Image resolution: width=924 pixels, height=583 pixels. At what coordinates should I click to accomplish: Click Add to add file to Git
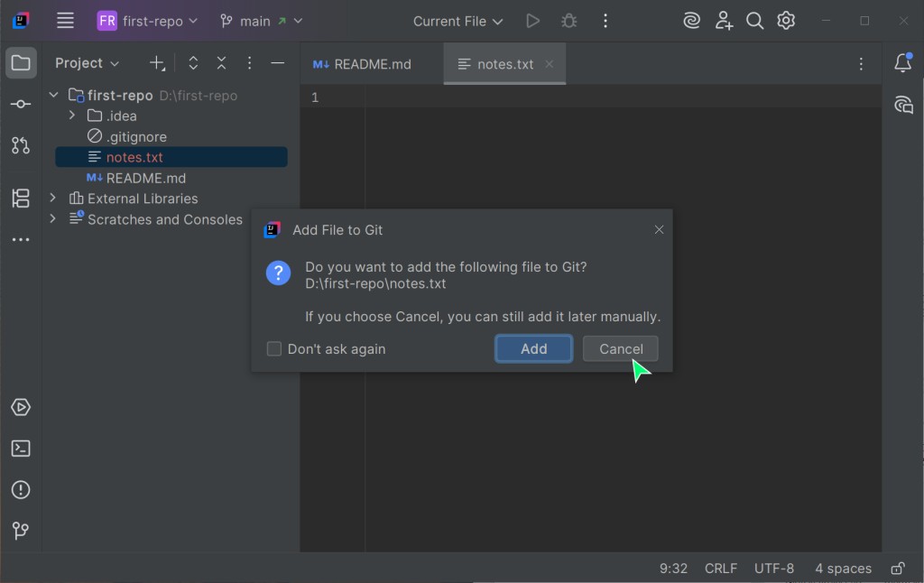click(x=533, y=349)
